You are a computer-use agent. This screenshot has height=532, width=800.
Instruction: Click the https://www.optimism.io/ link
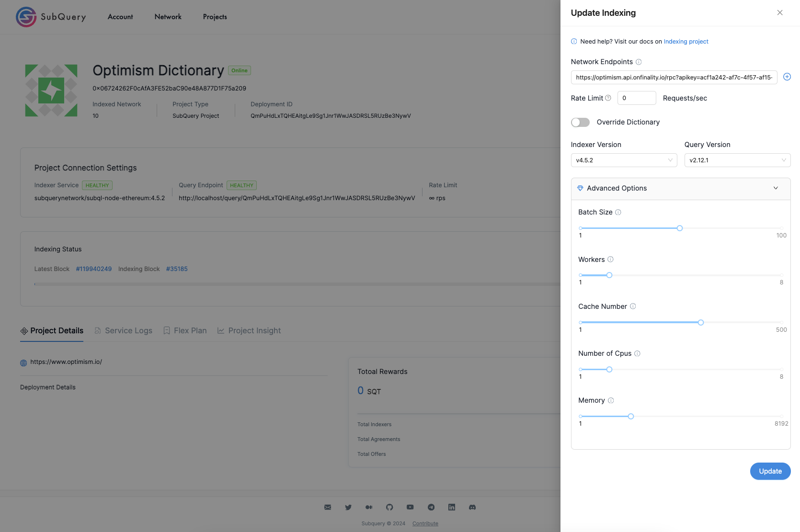(66, 362)
